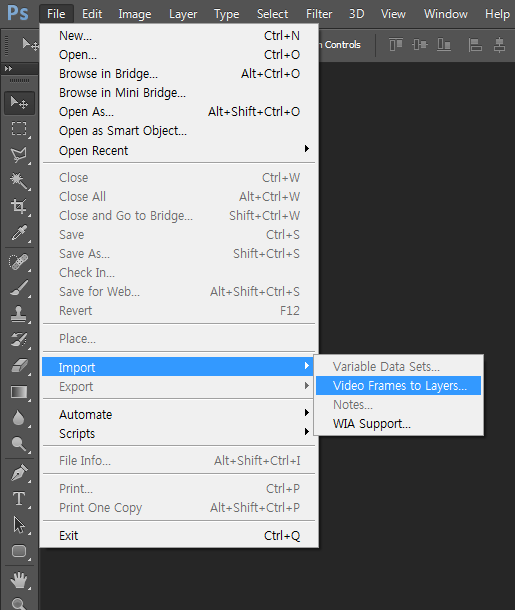
Task: Choose Save As... menu entry
Action: pos(179,254)
